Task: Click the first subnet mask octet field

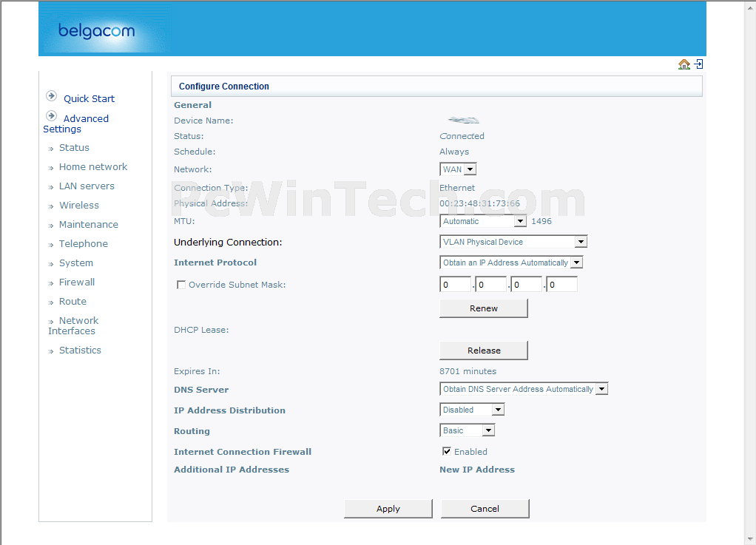Action: (x=456, y=284)
